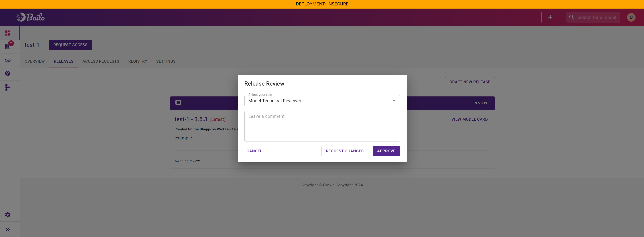Open the settings gear icon in the sidebar
The width and height of the screenshot is (644, 237).
pos(8,214)
